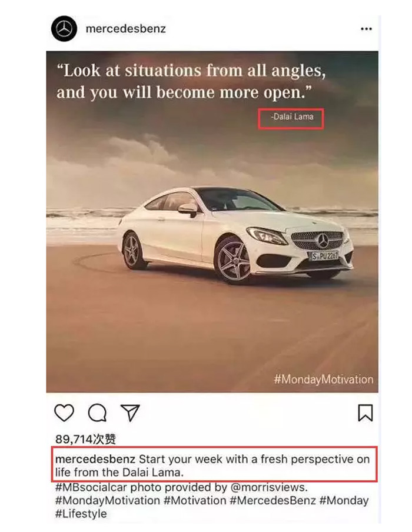The image size is (412, 532).
Task: Tap the heart icon to like post
Action: pyautogui.click(x=64, y=413)
